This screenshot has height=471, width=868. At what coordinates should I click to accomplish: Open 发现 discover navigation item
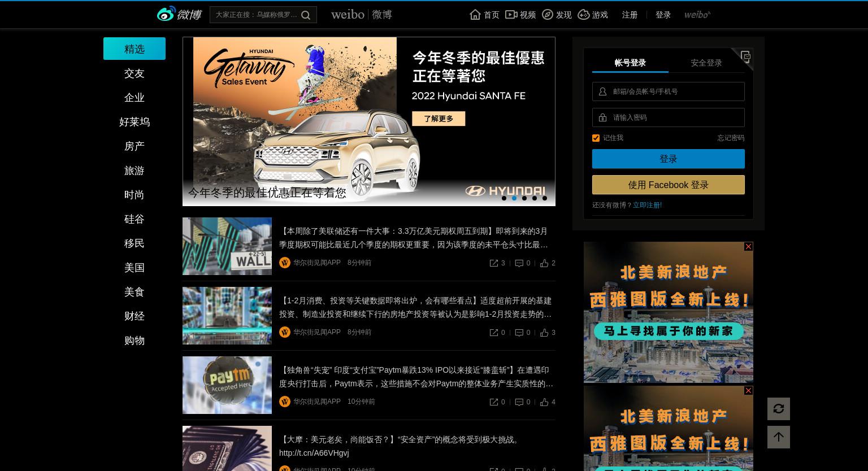coord(557,15)
